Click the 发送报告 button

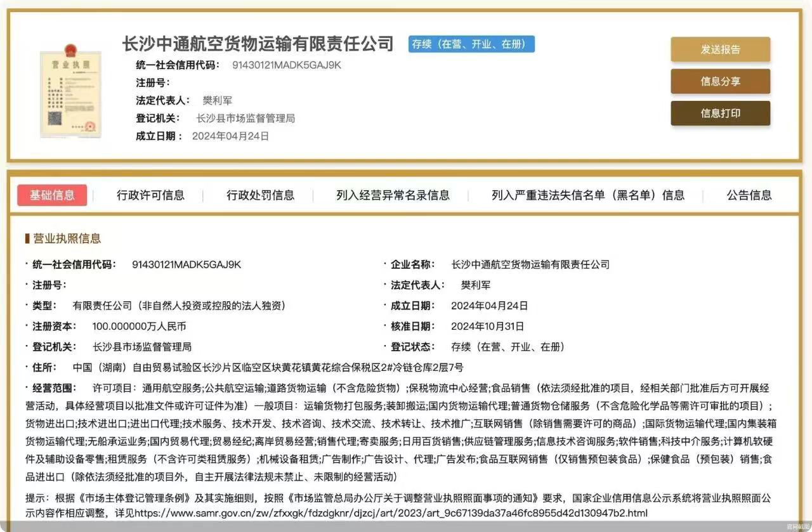[720, 49]
